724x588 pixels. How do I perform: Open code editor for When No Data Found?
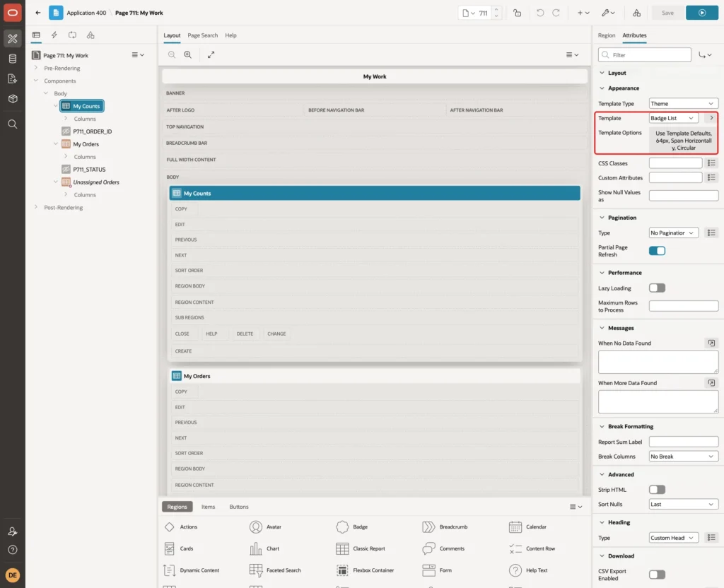pos(711,343)
